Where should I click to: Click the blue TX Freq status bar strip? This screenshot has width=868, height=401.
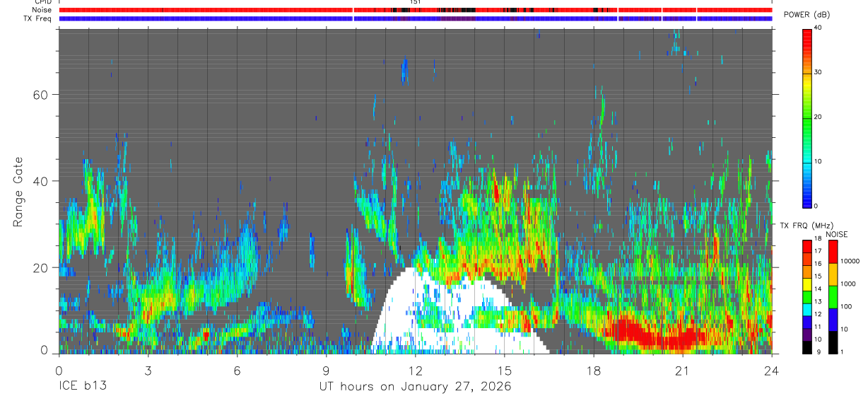(x=416, y=18)
